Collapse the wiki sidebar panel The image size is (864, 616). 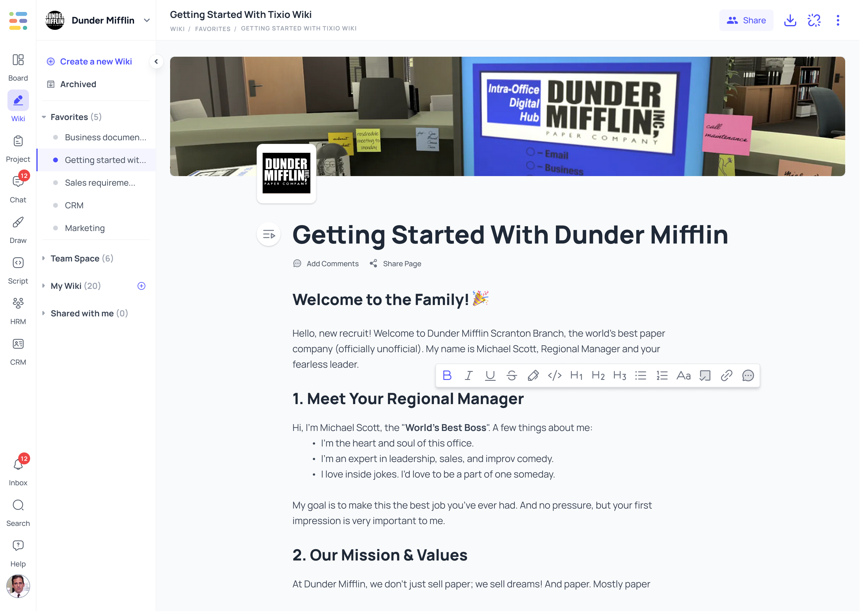coord(156,61)
